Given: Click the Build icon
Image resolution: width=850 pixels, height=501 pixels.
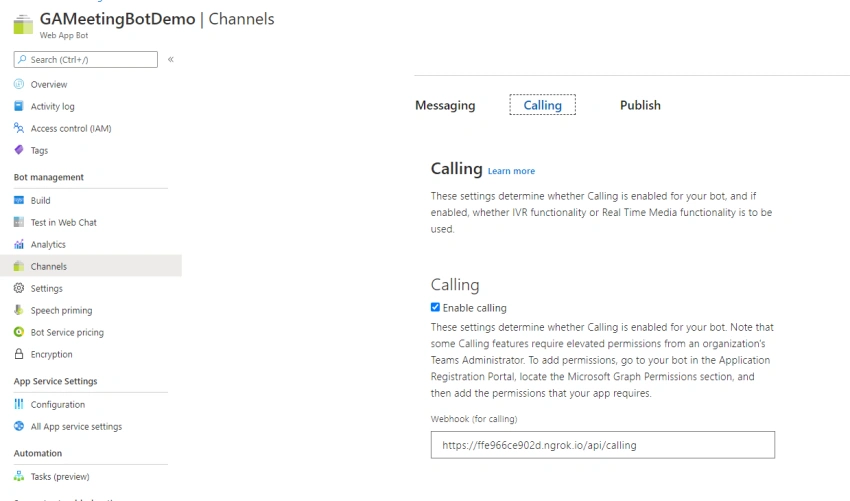Looking at the screenshot, I should 19,200.
